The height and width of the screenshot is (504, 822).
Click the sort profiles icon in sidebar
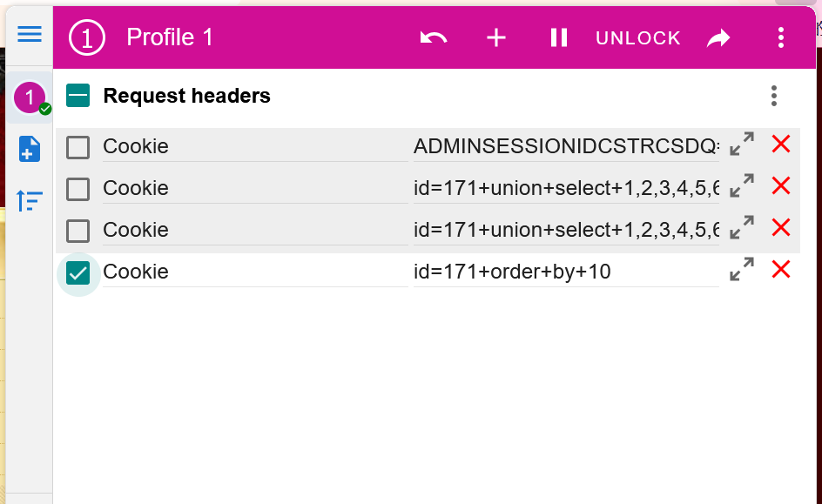(x=30, y=201)
